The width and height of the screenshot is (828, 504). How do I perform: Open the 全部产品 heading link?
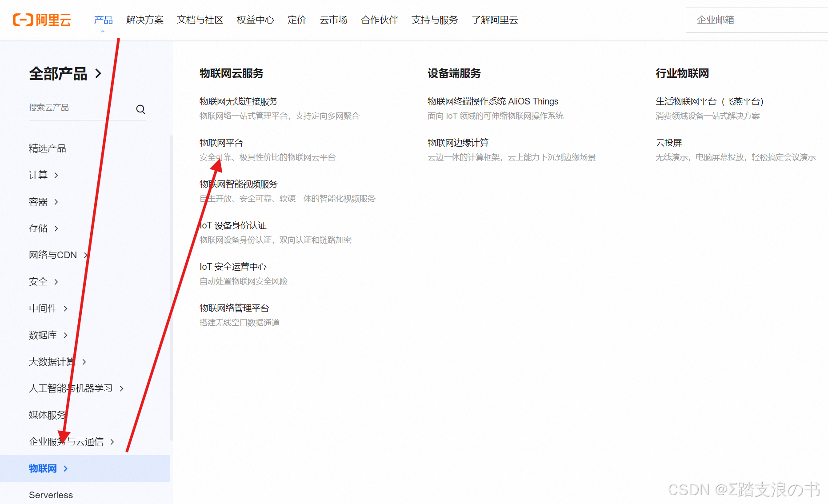(58, 73)
